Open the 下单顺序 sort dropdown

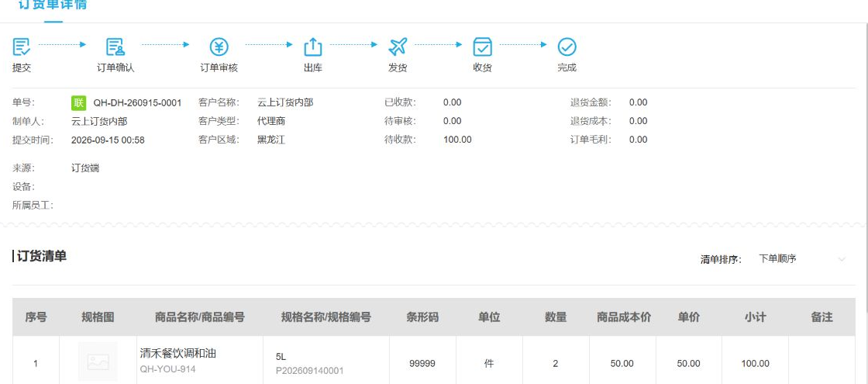click(801, 259)
